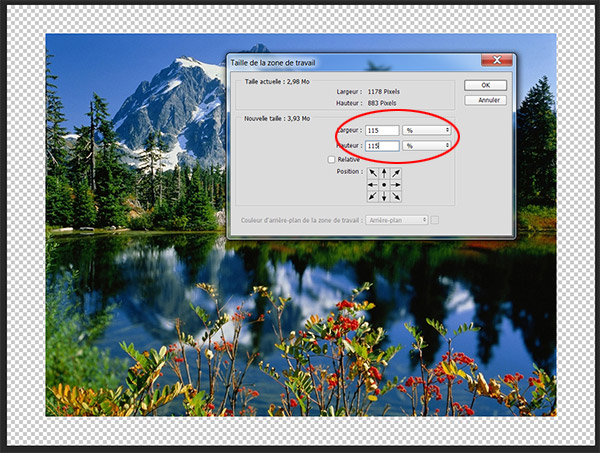Open the Arrière-plan color dropdown
600x453 pixels.
(x=396, y=220)
